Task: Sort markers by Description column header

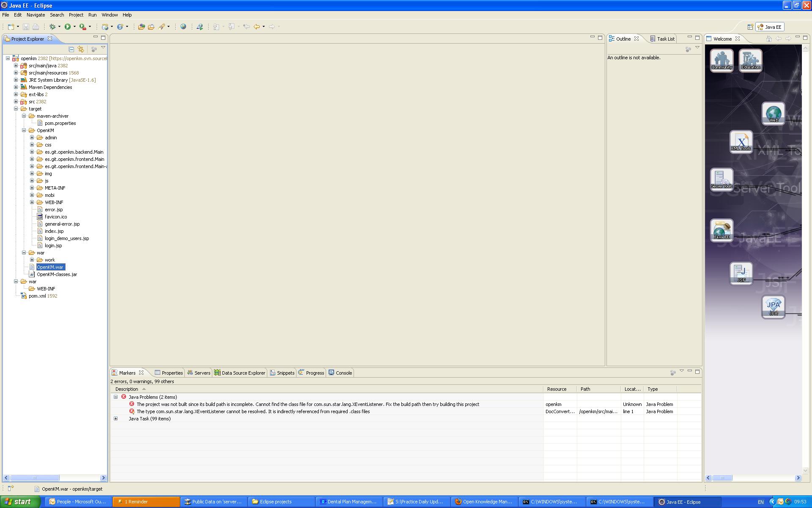Action: 327,389
